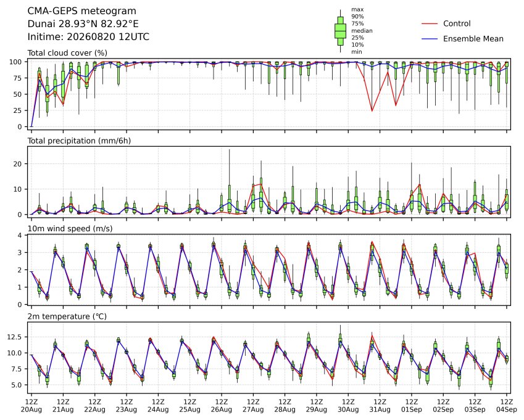Select the Control legend label
Viewport: 524px width, 420px height.
click(x=457, y=23)
